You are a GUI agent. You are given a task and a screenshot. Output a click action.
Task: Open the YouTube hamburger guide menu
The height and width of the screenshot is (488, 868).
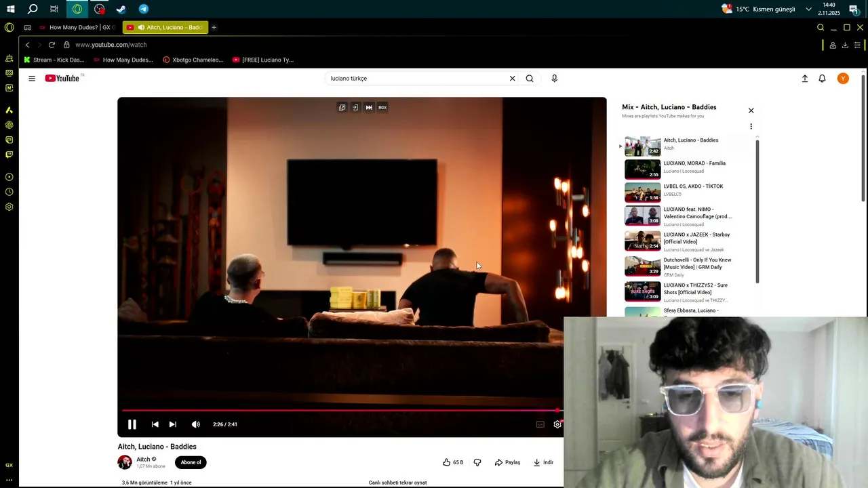pos(32,79)
